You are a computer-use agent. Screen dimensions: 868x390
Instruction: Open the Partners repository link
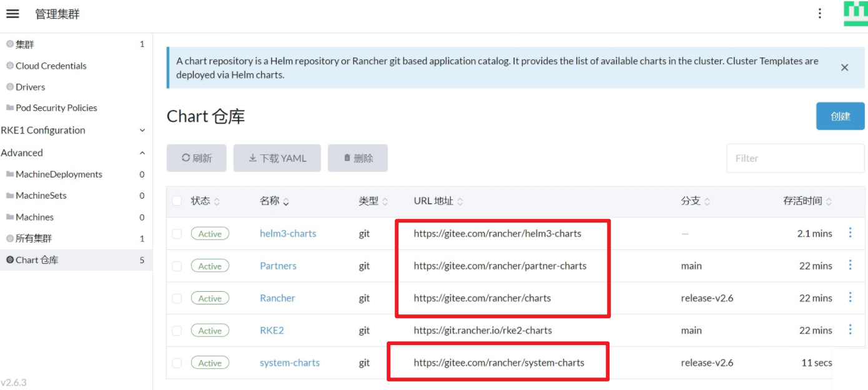[x=278, y=266]
